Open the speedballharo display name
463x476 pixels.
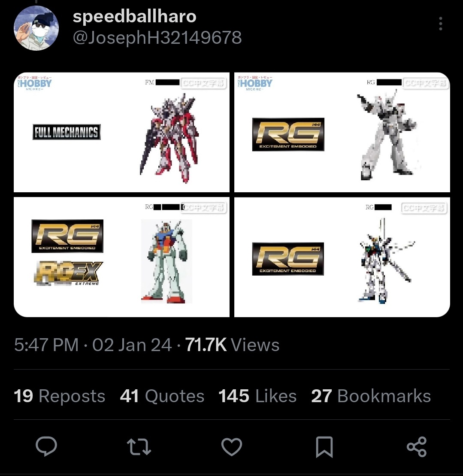click(134, 16)
